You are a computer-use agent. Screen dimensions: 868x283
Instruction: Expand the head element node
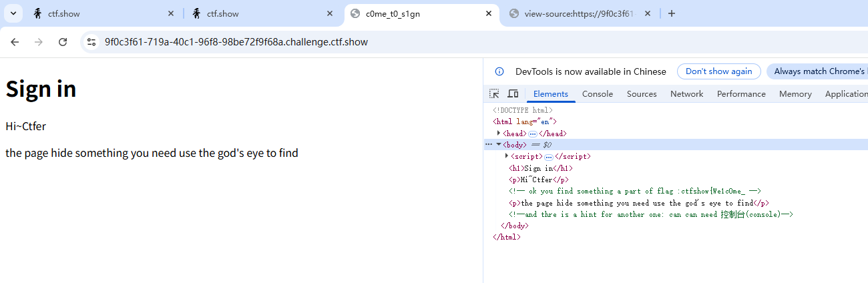click(x=499, y=133)
